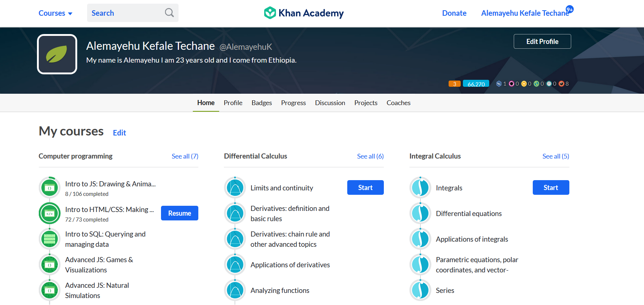644x305 pixels.
Task: Open the Coaches tab
Action: (x=398, y=103)
